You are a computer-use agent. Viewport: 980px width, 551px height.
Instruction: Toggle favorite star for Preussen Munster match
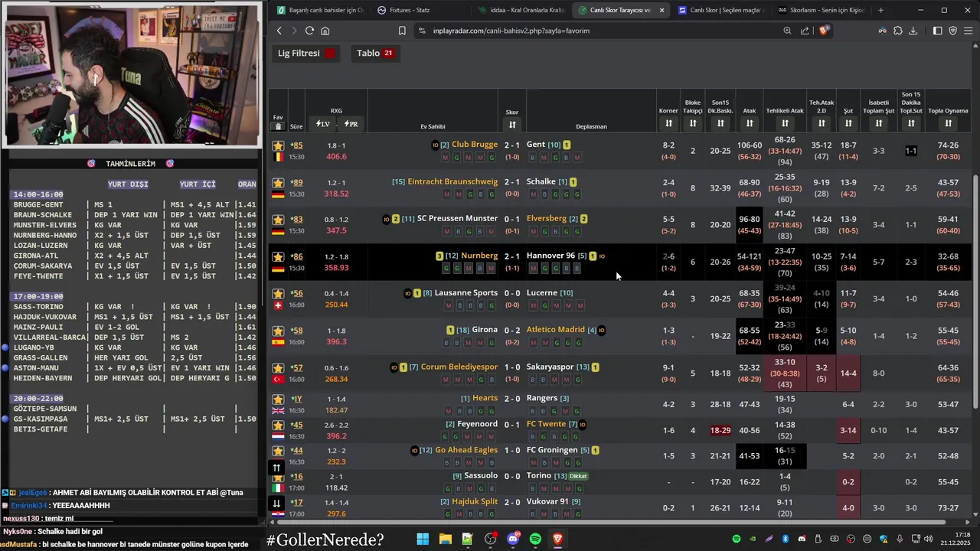tap(278, 220)
